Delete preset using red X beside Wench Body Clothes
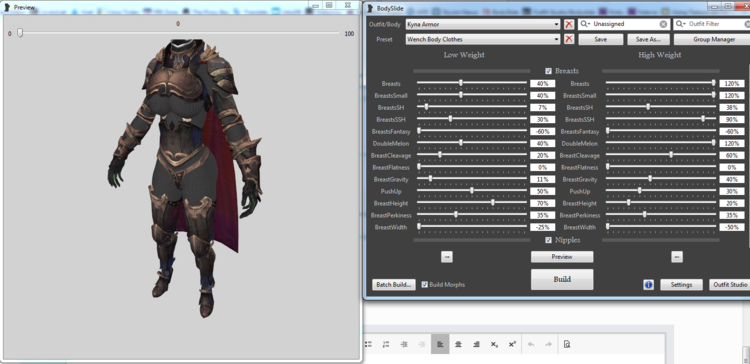 pyautogui.click(x=569, y=39)
